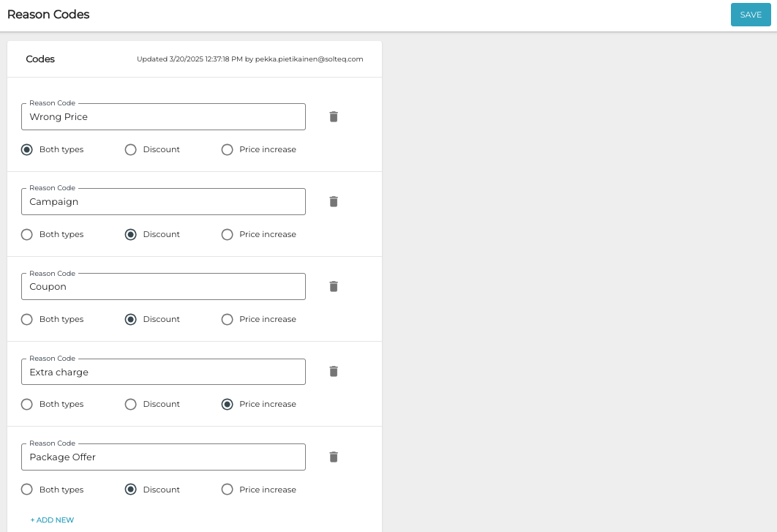777x532 pixels.
Task: Remove the Coupon reason code
Action: click(x=334, y=286)
